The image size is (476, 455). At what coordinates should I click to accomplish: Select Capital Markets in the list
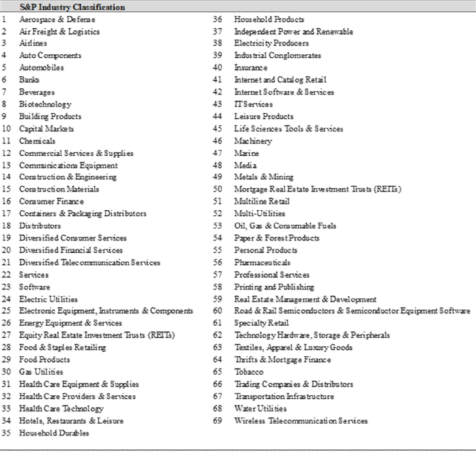46,128
